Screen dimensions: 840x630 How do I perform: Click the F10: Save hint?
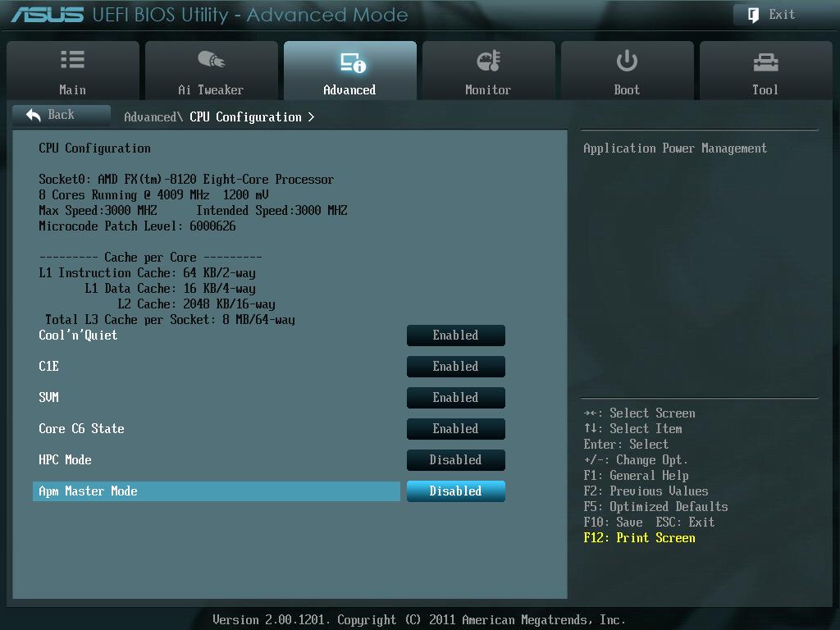[x=614, y=522]
